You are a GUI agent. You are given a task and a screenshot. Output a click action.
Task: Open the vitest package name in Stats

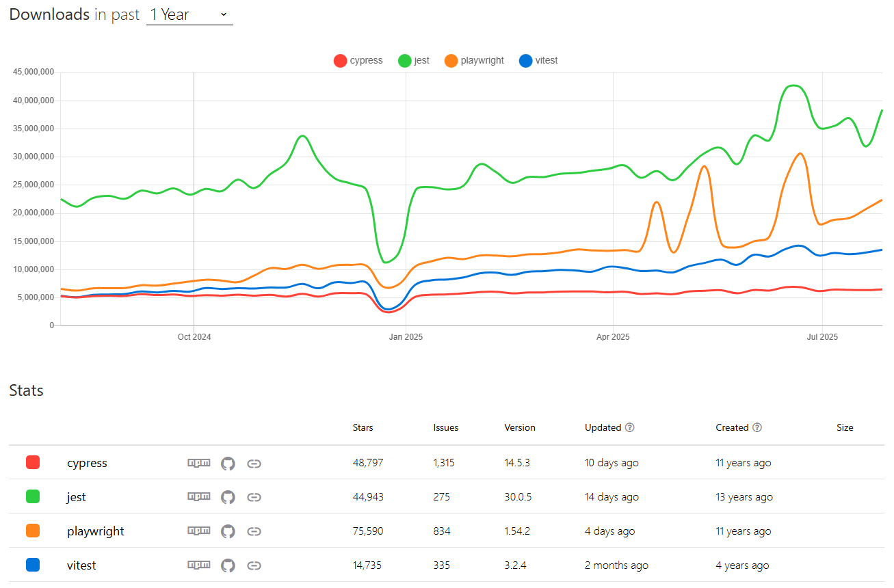coord(81,565)
